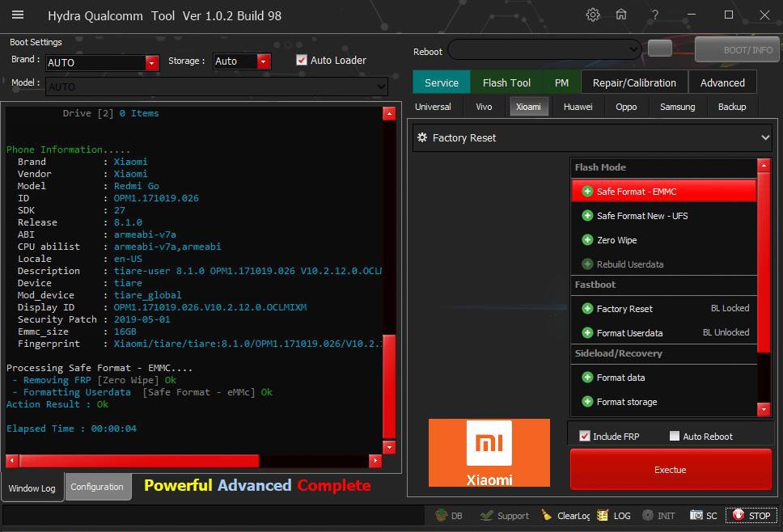This screenshot has height=532, width=783.
Task: Select Safe Format New - UFS option
Action: point(663,216)
